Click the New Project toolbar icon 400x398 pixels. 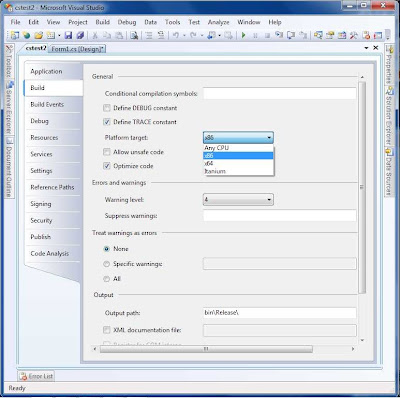coord(14,35)
